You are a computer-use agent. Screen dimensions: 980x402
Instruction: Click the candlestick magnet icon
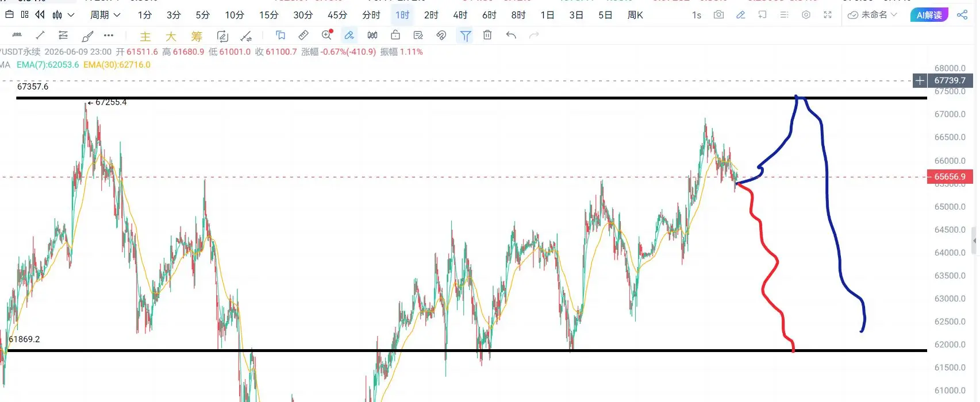pyautogui.click(x=372, y=35)
